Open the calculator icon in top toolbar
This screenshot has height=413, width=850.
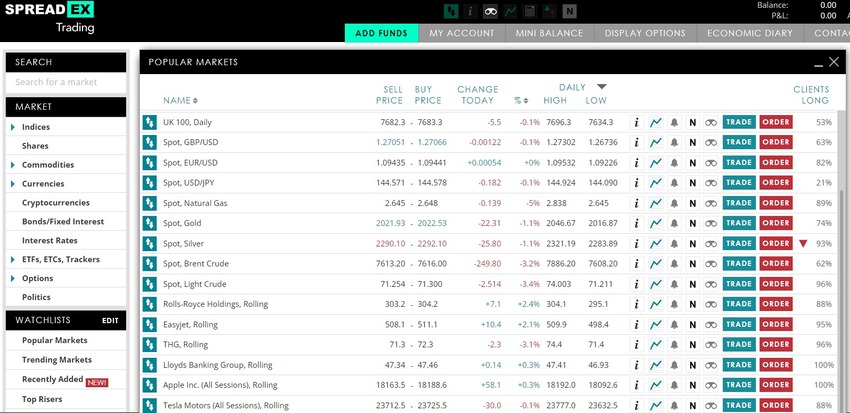(530, 11)
